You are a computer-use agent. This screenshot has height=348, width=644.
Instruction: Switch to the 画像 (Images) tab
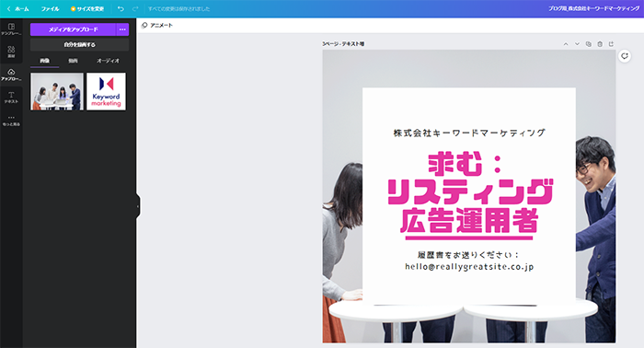[44, 61]
